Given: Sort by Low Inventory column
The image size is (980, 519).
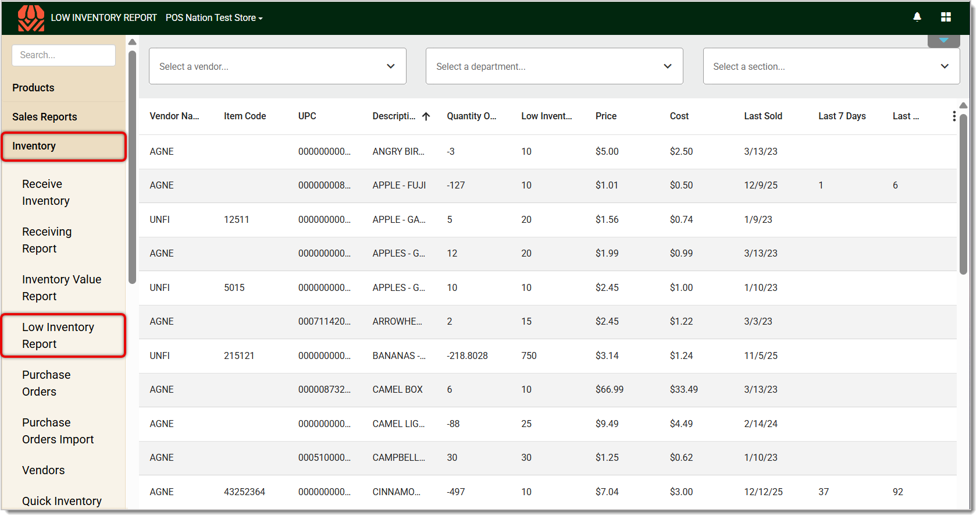Looking at the screenshot, I should pos(547,116).
